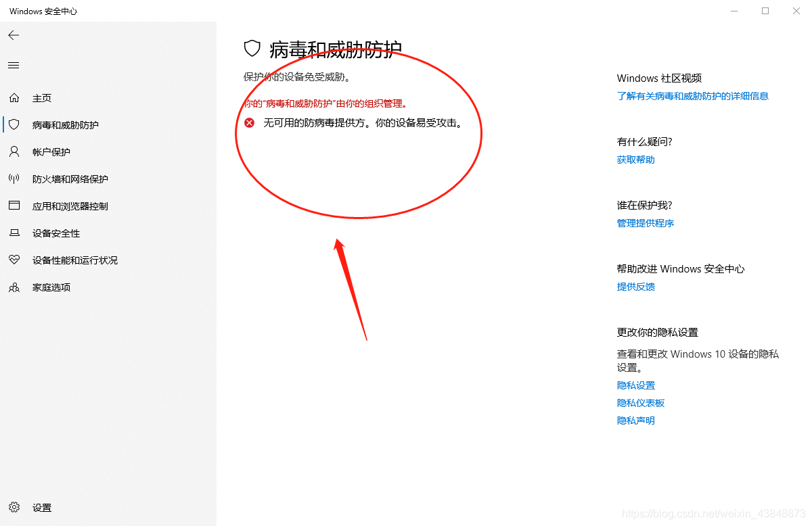View the 隐私声明 page
The image size is (812, 526).
(635, 420)
